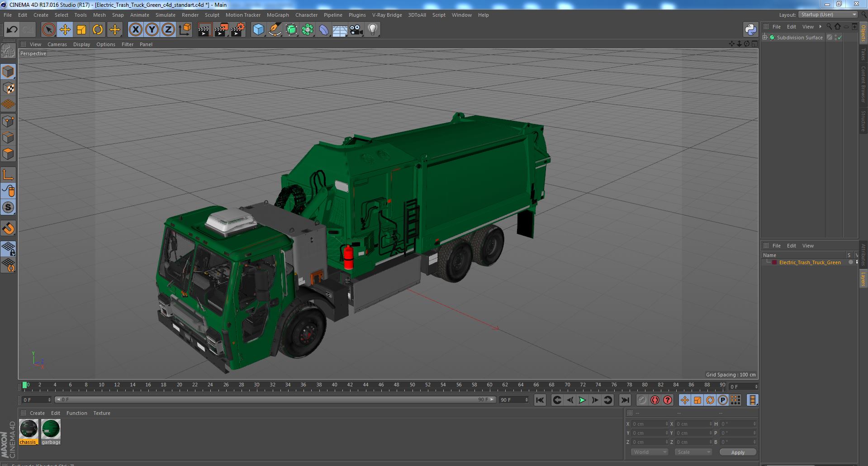The image size is (868, 466).
Task: Open Edit Render Settings icon
Action: (x=238, y=30)
